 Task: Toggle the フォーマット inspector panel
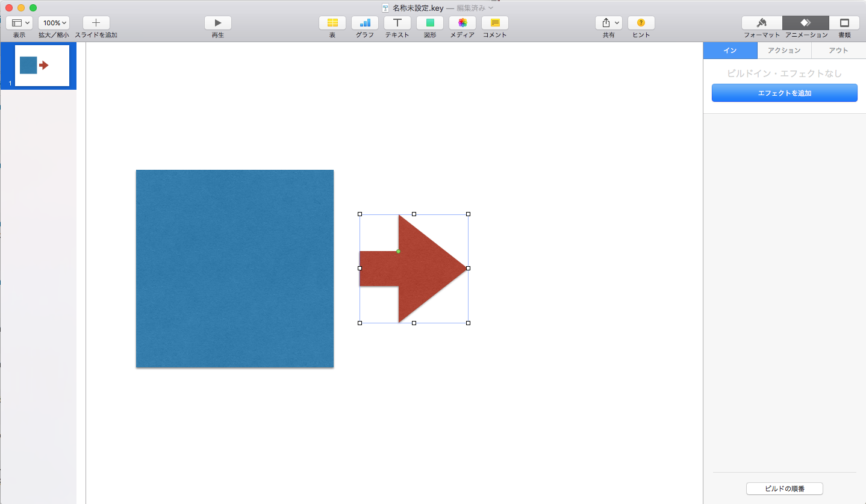pos(761,23)
